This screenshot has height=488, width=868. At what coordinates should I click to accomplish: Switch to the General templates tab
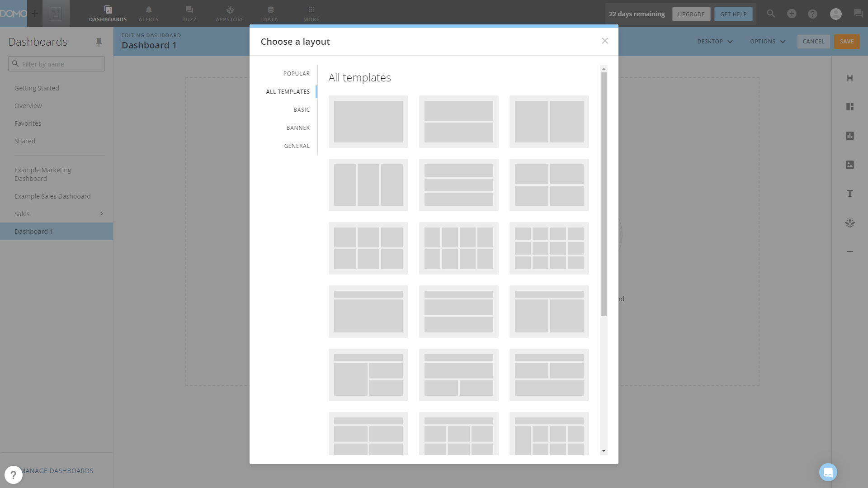coord(297,146)
